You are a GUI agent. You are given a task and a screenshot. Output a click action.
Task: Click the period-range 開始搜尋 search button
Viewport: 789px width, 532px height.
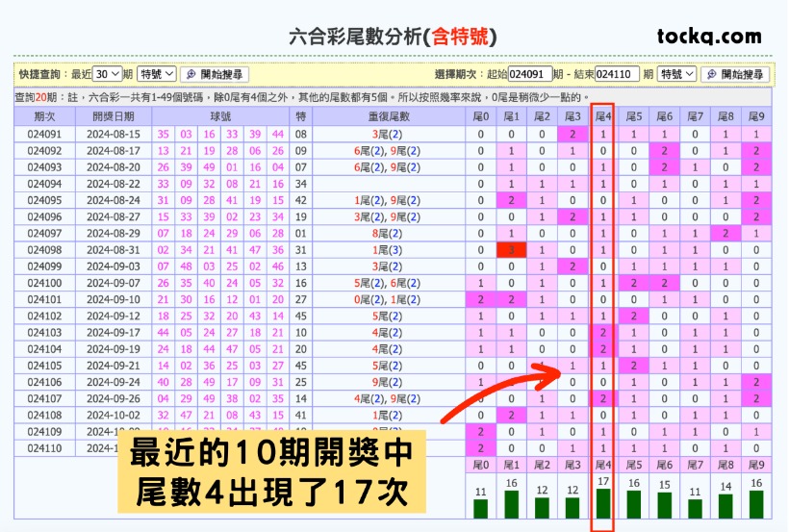735,74
